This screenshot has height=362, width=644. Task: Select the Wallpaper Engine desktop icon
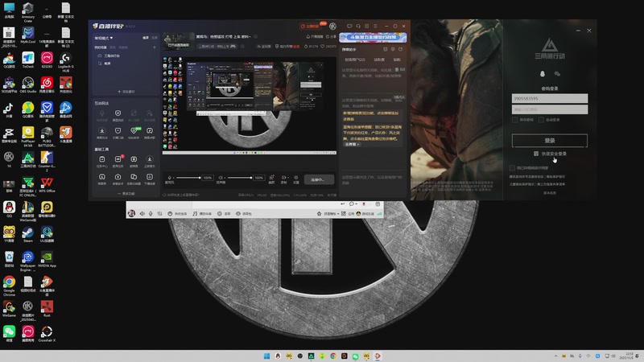tap(28, 261)
